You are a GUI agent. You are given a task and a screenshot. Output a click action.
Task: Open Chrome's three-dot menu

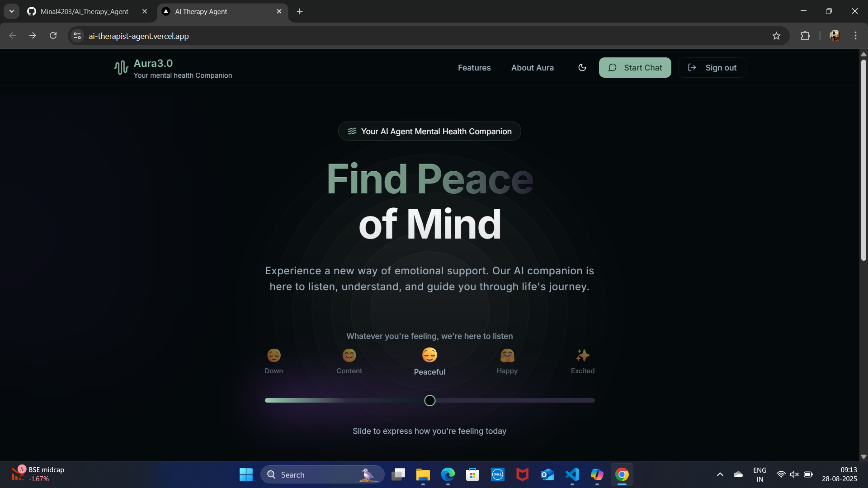tap(855, 36)
